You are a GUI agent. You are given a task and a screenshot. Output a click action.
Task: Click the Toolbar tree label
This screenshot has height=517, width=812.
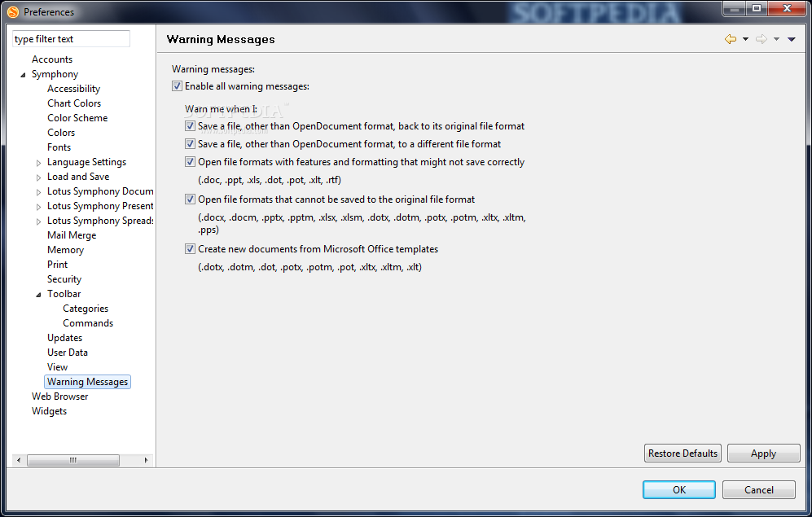point(64,293)
